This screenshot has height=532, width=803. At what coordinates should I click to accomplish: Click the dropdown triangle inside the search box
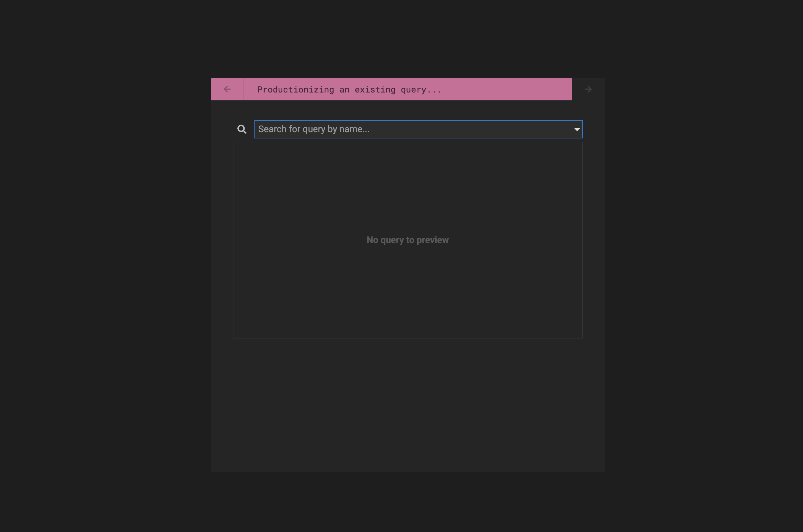577,129
